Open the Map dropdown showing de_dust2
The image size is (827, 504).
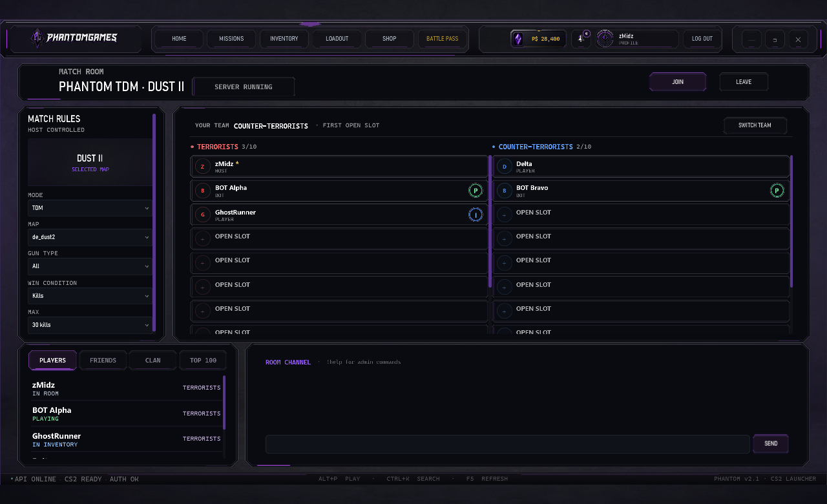pyautogui.click(x=90, y=237)
